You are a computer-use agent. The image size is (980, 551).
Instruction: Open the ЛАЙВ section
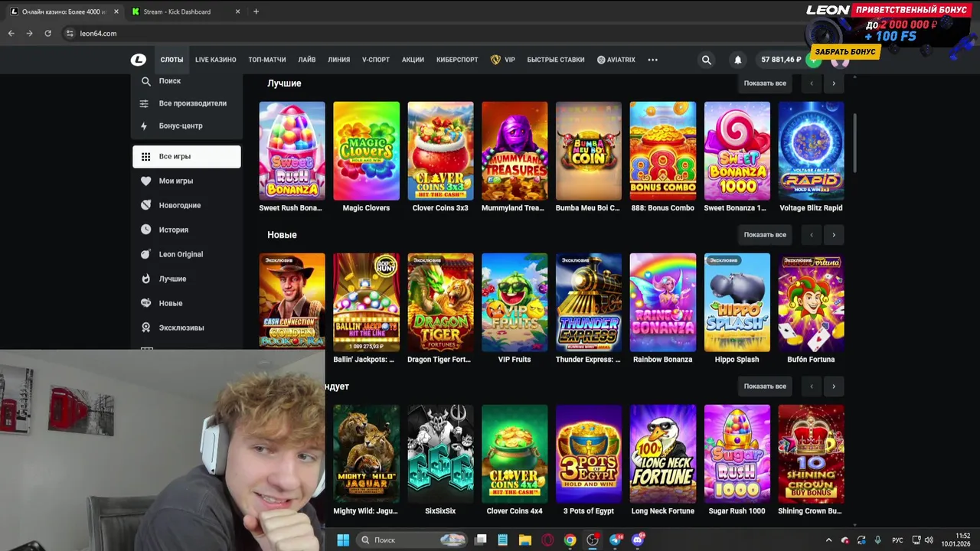(x=307, y=60)
